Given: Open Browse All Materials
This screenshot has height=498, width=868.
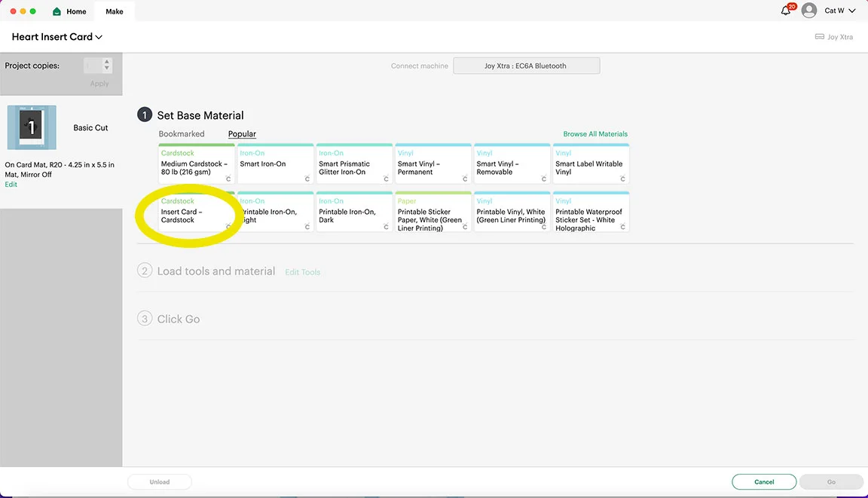Looking at the screenshot, I should pyautogui.click(x=596, y=134).
